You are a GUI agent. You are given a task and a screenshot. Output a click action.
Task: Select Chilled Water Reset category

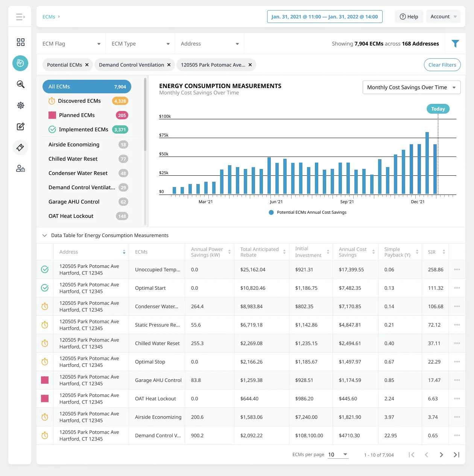coord(88,159)
